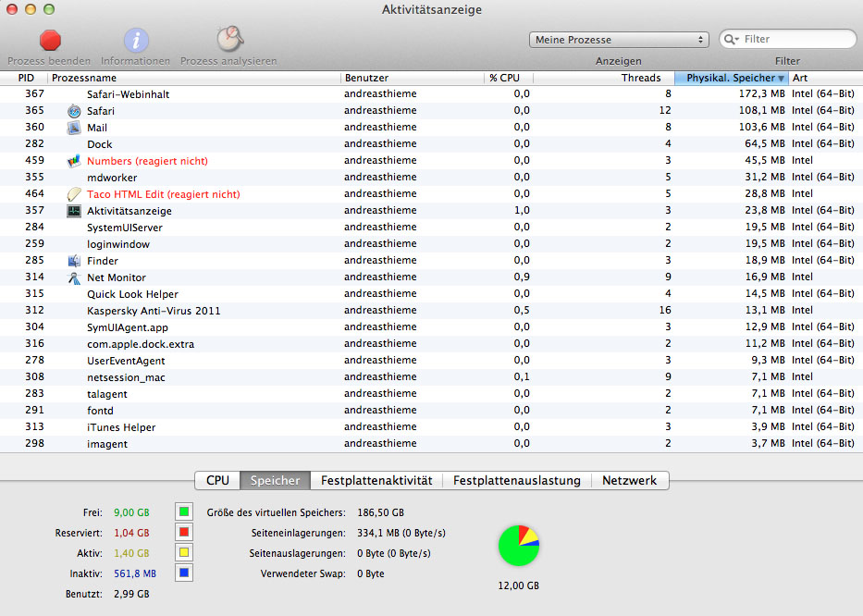Click the 186,50 GB virtual memory value

[x=380, y=512]
